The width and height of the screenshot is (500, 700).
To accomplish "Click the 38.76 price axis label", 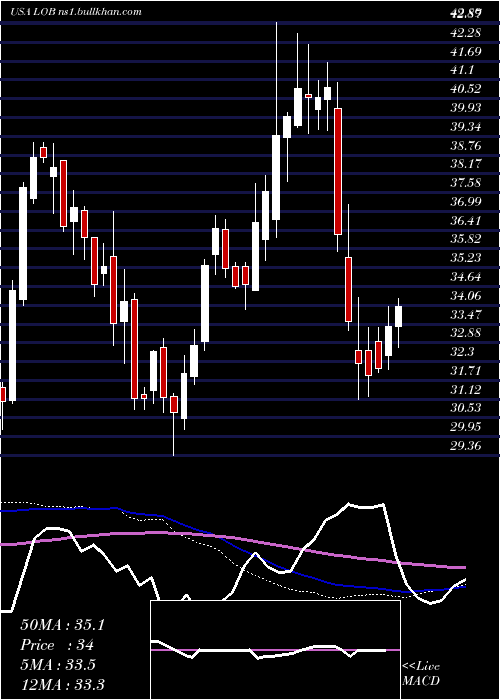I will [466, 146].
